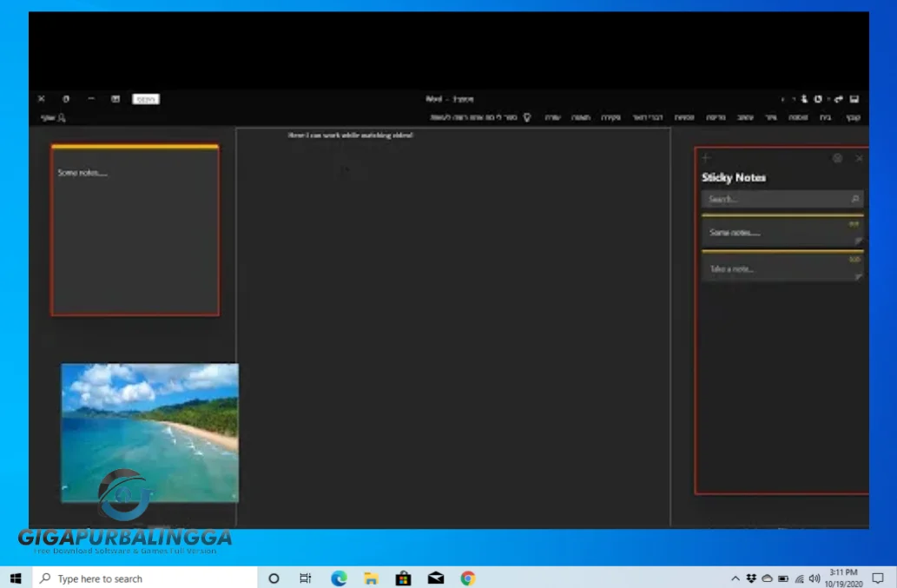Click the Undo arrow in Word's quick access toolbar
Viewport: 897px width, 588px height.
[x=839, y=99]
